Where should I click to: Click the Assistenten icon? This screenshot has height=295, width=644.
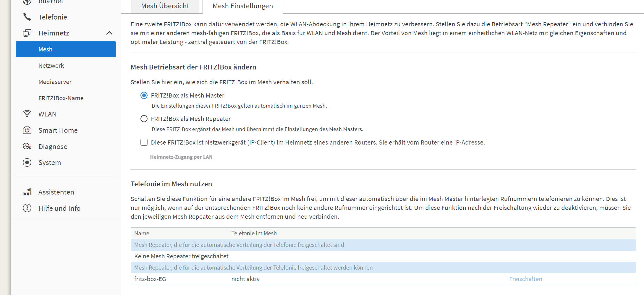click(x=27, y=192)
